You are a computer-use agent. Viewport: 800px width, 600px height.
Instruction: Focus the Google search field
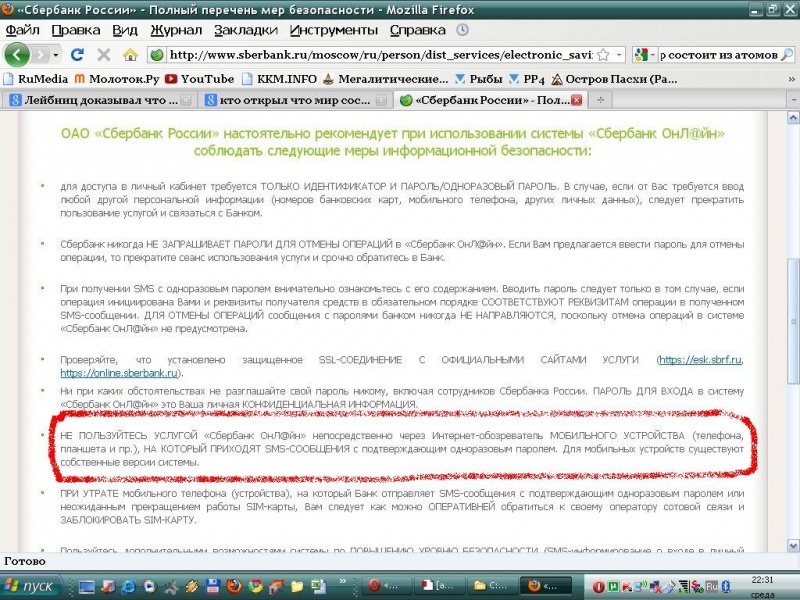(x=719, y=55)
